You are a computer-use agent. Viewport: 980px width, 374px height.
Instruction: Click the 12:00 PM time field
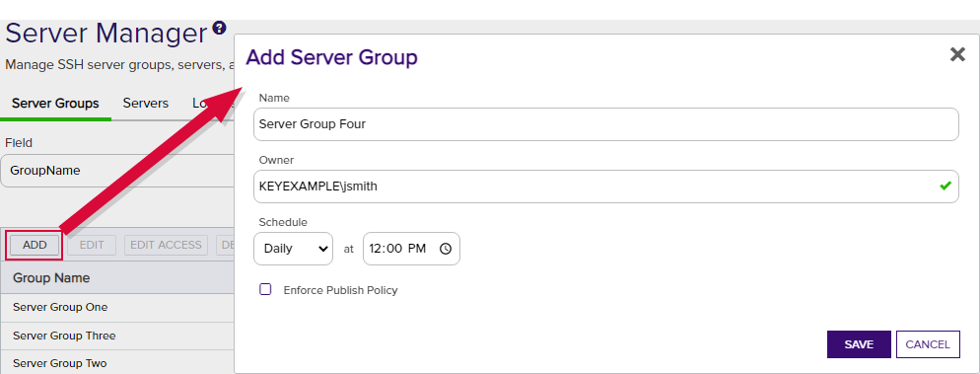(x=411, y=249)
